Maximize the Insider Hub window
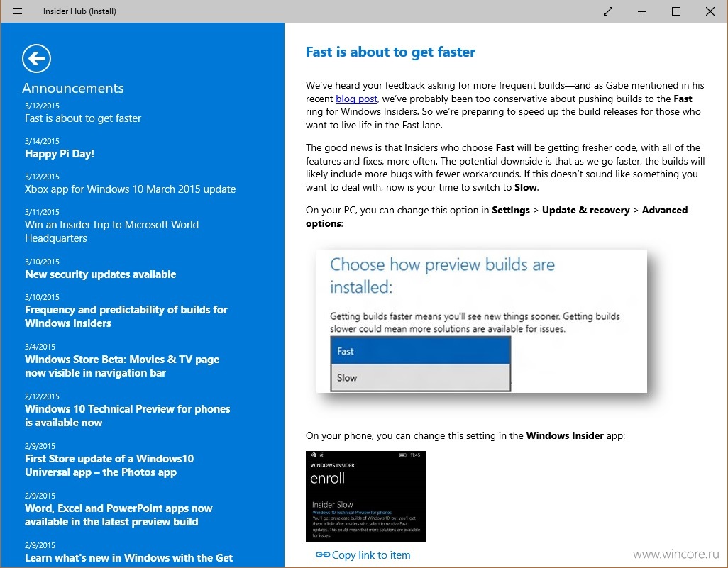Viewport: 728px width, 568px height. point(676,11)
